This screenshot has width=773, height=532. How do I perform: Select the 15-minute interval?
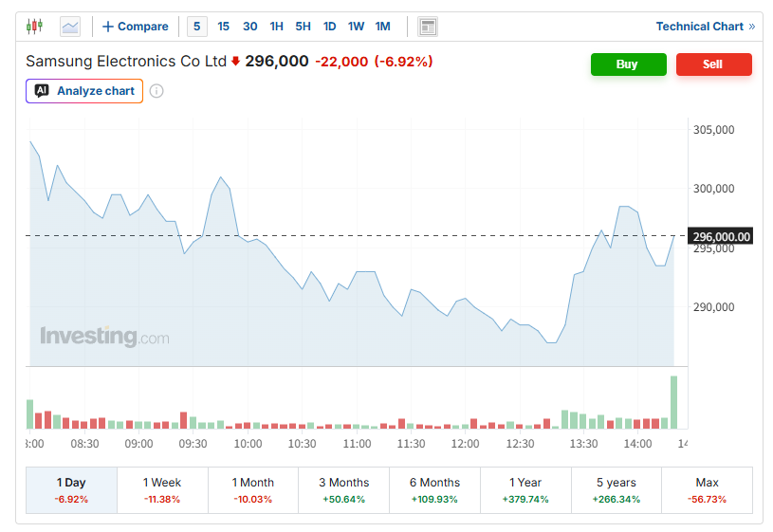point(223,27)
